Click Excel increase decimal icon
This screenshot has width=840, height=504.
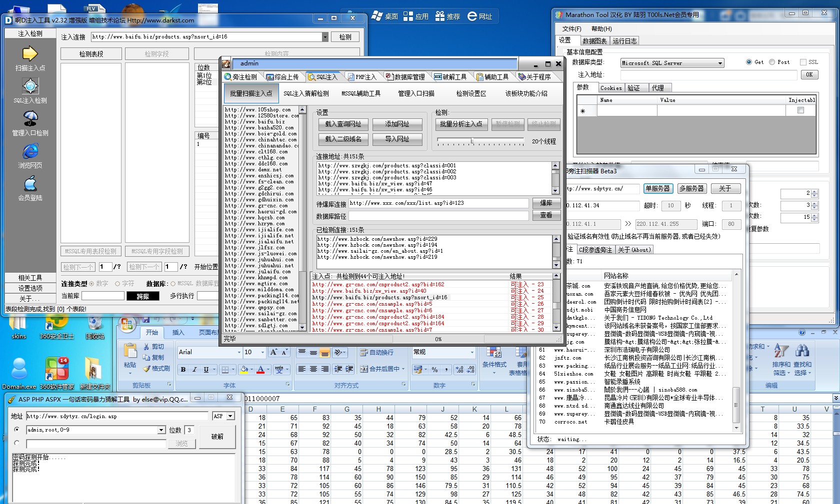(459, 370)
